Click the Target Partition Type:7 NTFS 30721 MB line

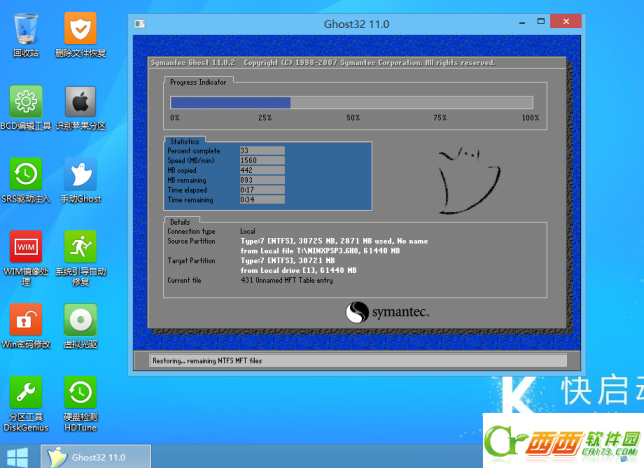(288, 261)
